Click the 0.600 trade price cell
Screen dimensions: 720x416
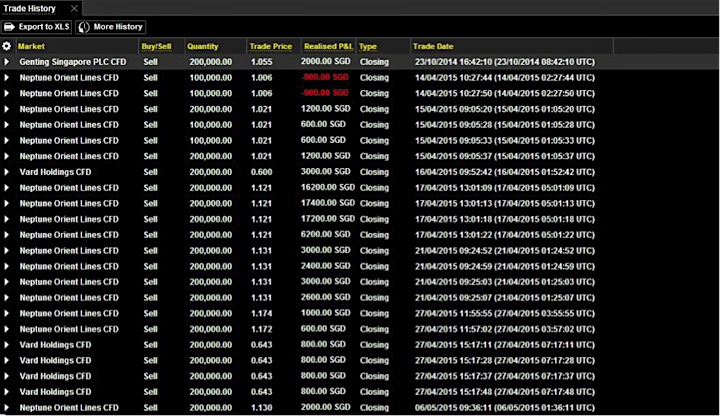click(x=261, y=172)
